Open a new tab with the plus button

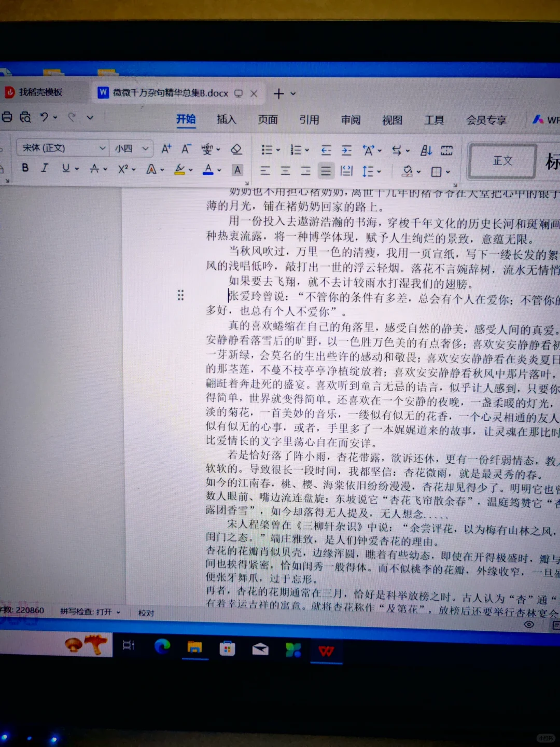point(278,93)
